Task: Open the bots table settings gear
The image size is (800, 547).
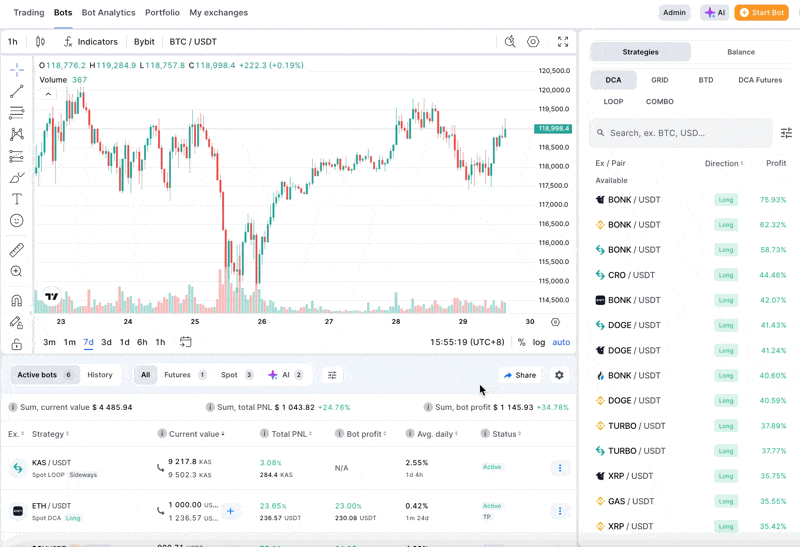Action: [x=559, y=375]
